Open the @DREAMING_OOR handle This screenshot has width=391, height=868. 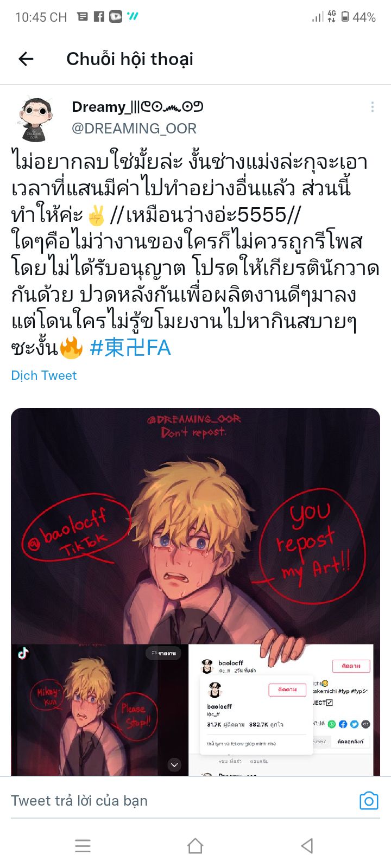pos(134,129)
